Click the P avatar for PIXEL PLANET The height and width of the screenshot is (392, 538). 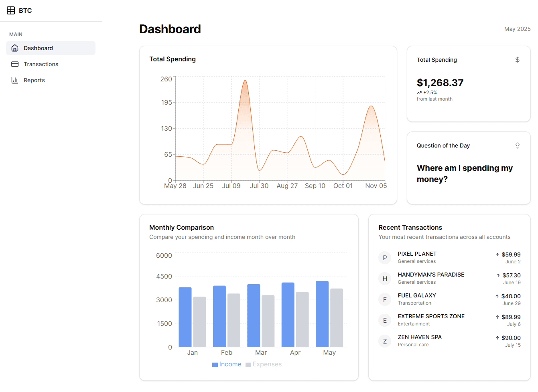coord(385,258)
